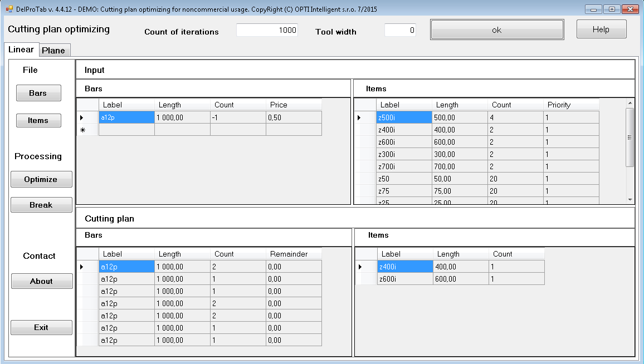This screenshot has height=364, width=644.
Task: Confirm with the ok button
Action: [497, 29]
